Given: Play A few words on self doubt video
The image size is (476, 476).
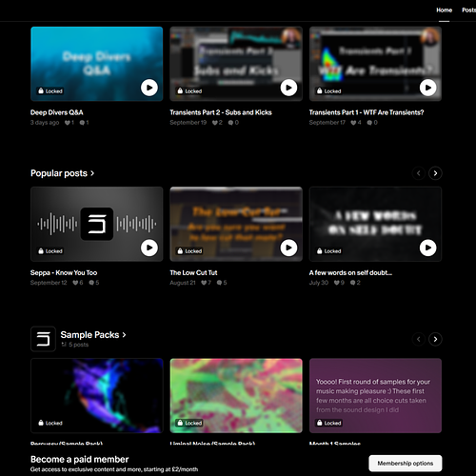Looking at the screenshot, I should click(x=428, y=248).
